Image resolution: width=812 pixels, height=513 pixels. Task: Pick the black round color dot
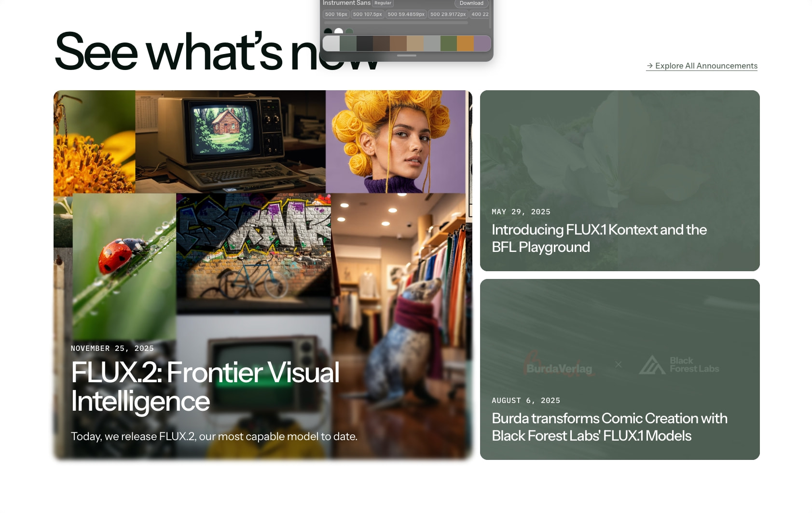(x=328, y=32)
